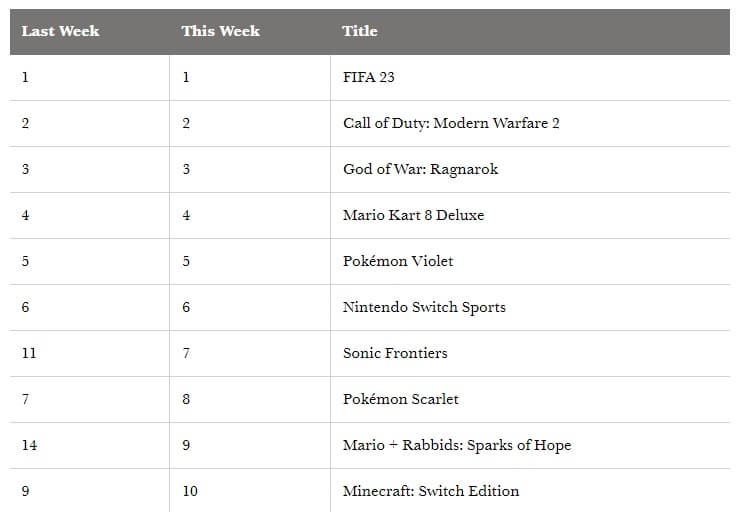Select this week rank 10 for Minecraft
This screenshot has height=512, width=739.
click(x=190, y=491)
